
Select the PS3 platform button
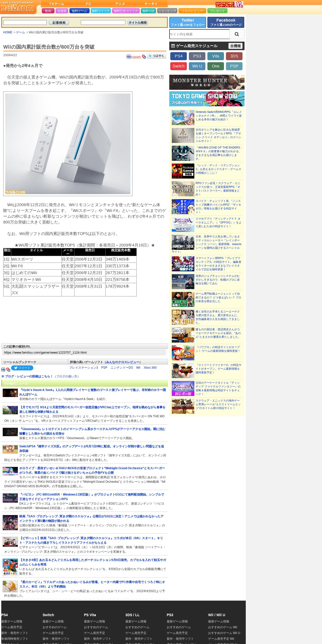197,56
